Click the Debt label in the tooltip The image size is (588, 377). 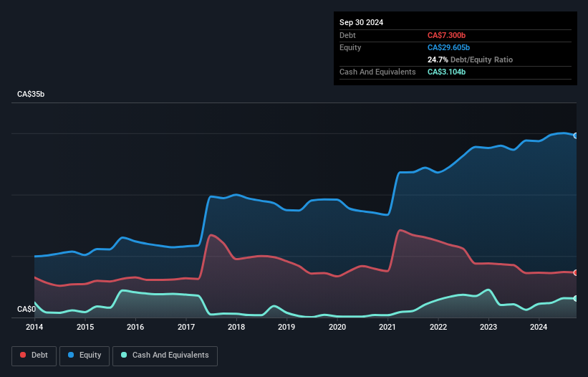[347, 35]
